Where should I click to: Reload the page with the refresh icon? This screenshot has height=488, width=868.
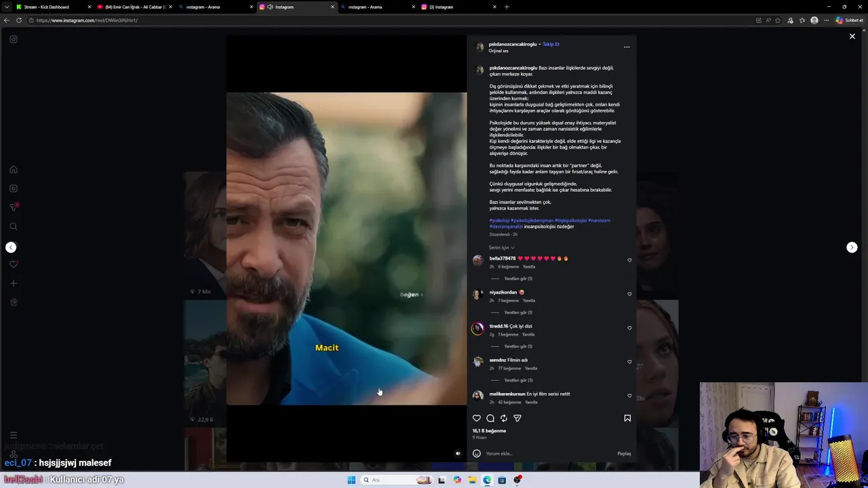coord(19,20)
